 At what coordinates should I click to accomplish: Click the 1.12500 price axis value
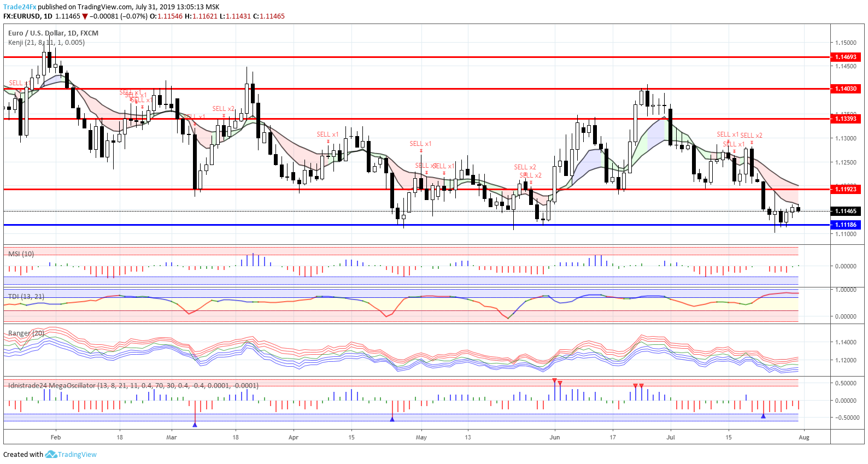click(846, 162)
